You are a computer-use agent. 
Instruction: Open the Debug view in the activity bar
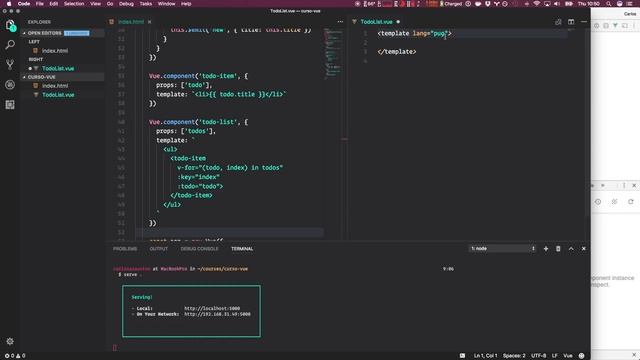[10, 84]
